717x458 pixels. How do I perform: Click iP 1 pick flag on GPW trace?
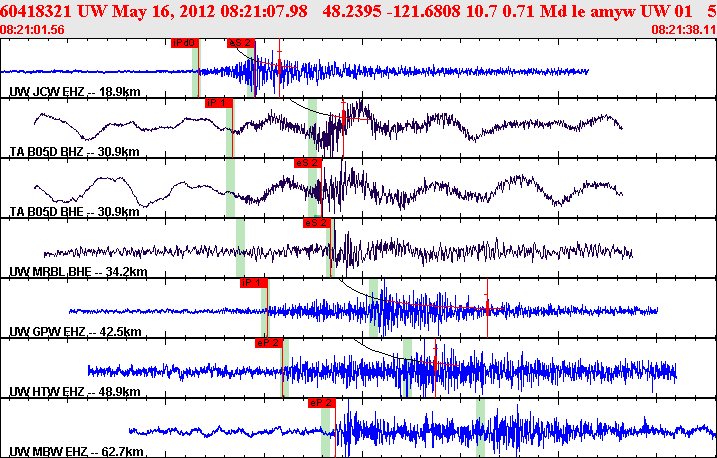pyautogui.click(x=254, y=283)
